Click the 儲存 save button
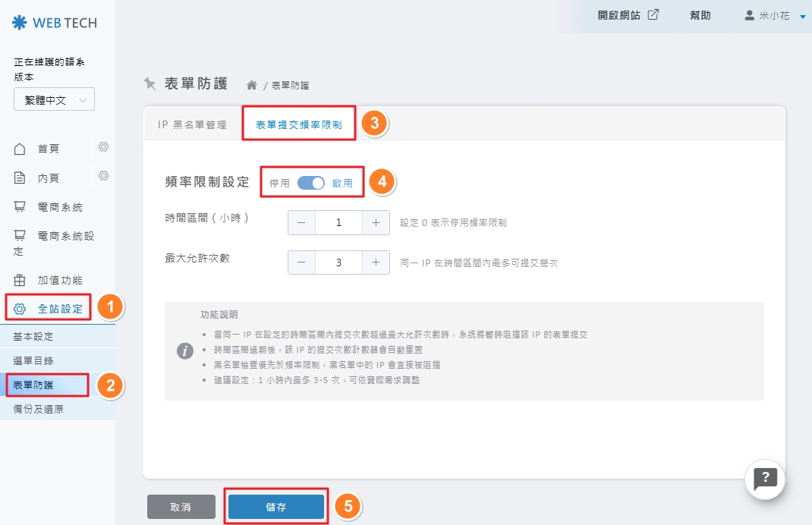Screen dimensions: 812x525 click(276, 507)
